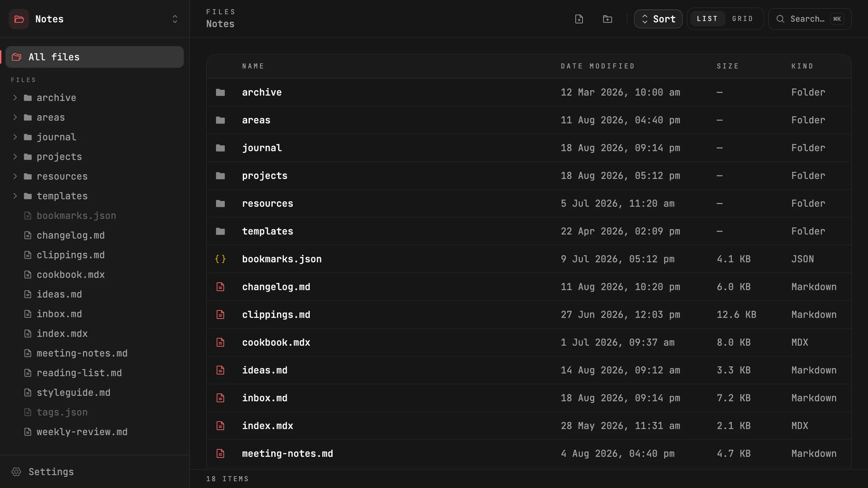Click the SIZE column header

pyautogui.click(x=728, y=66)
